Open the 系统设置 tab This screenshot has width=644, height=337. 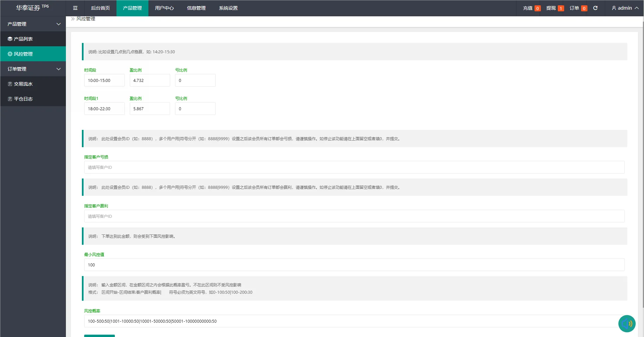[x=228, y=8]
